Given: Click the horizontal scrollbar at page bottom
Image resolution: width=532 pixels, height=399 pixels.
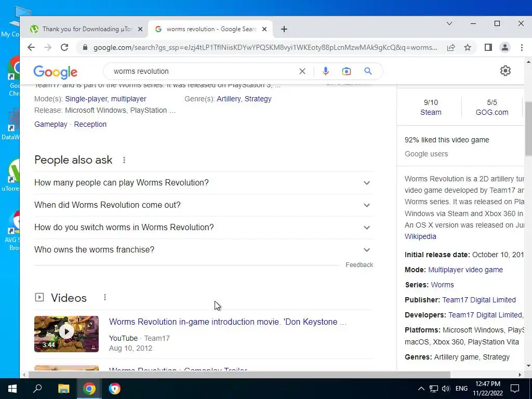Looking at the screenshot, I should pos(240,375).
